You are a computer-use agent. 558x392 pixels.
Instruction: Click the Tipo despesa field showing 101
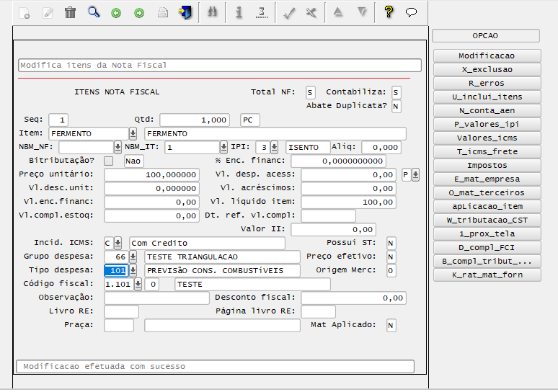tap(116, 271)
